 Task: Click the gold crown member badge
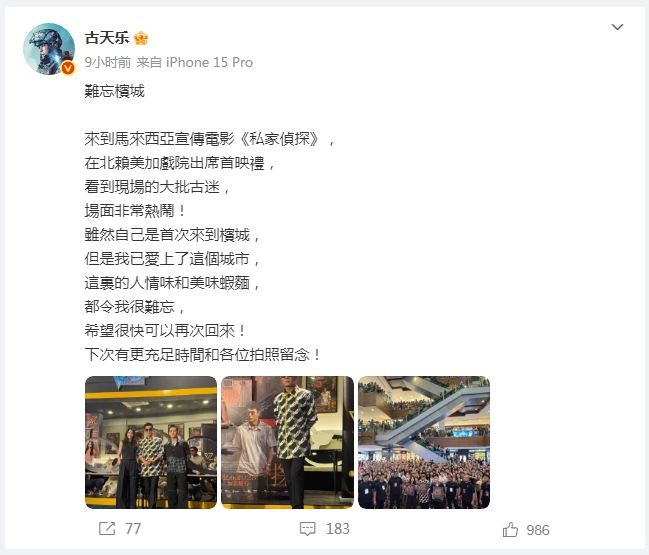coord(141,38)
